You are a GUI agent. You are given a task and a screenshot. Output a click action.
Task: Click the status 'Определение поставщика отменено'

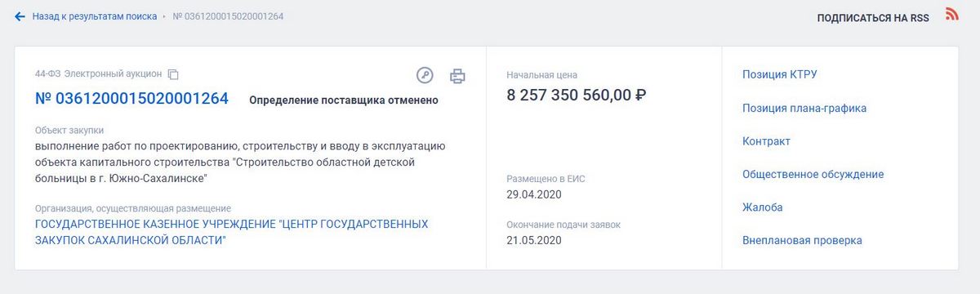pyautogui.click(x=343, y=100)
